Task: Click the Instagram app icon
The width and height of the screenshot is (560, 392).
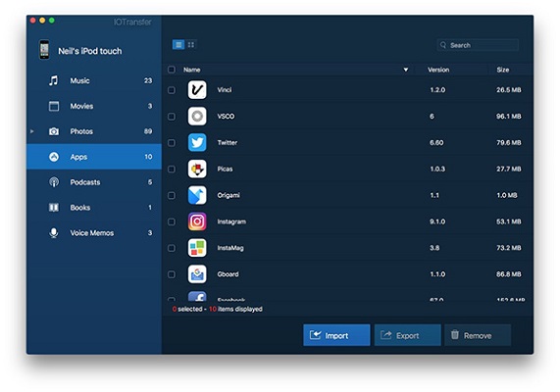Action: pyautogui.click(x=197, y=221)
